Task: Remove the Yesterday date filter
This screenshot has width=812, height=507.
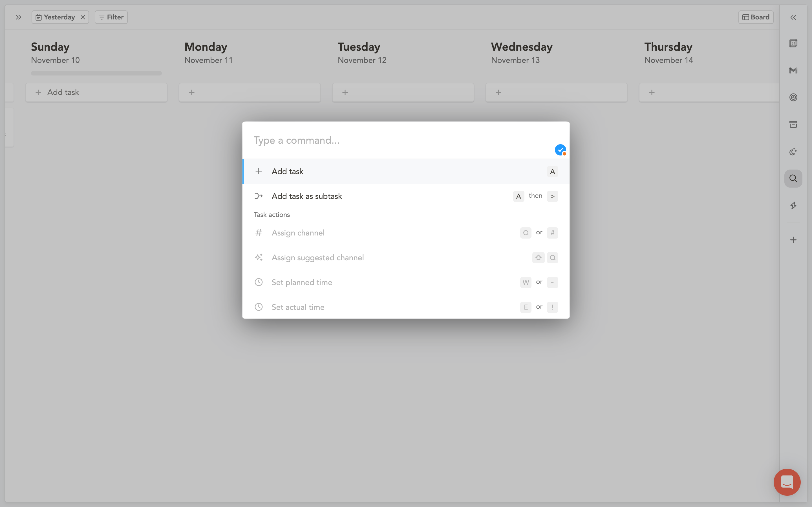Action: click(x=83, y=17)
